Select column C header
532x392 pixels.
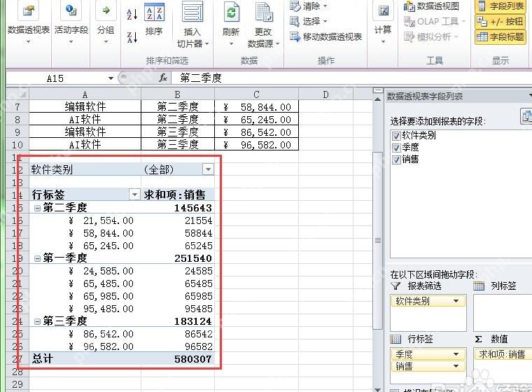[256, 94]
